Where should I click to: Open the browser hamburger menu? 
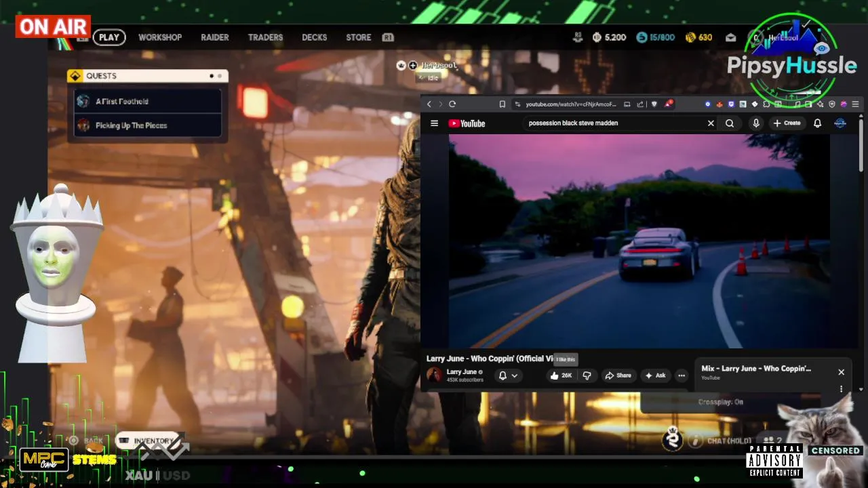[x=855, y=104]
